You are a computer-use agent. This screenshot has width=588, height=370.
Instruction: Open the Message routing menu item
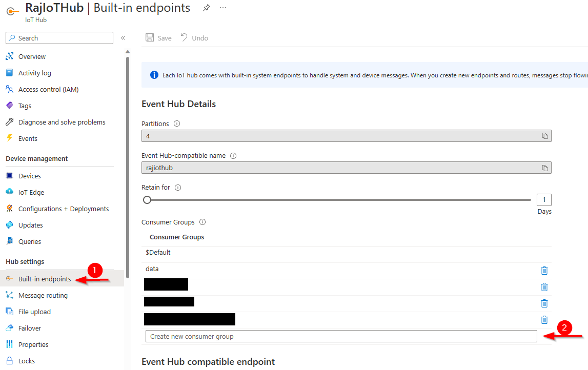tap(43, 295)
